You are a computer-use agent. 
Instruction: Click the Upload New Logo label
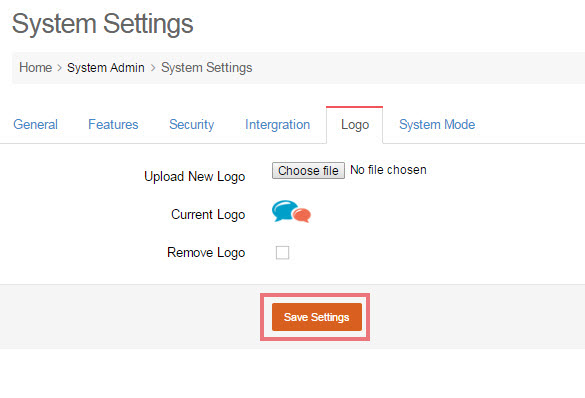click(194, 176)
